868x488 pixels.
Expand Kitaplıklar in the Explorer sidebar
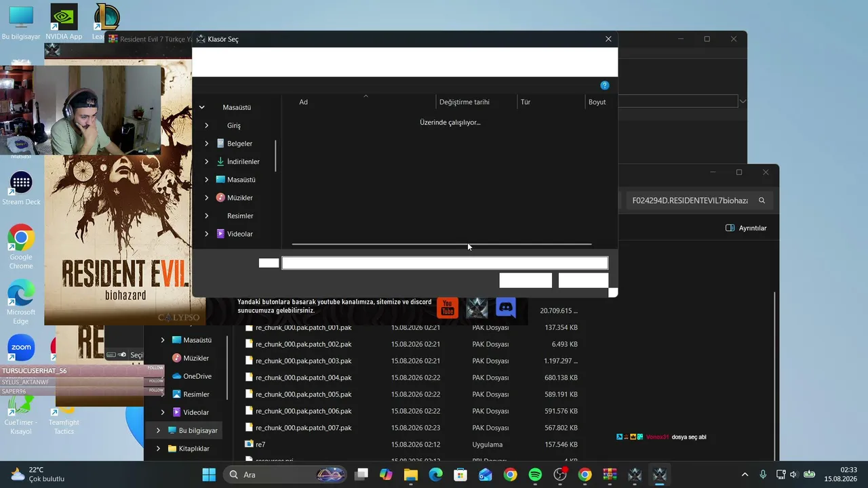coord(158,449)
